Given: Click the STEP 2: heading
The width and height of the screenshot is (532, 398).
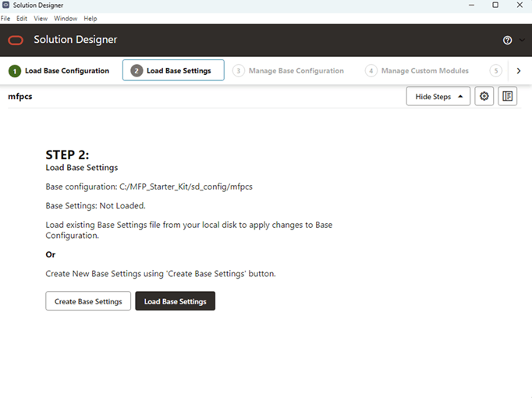Looking at the screenshot, I should coord(67,155).
